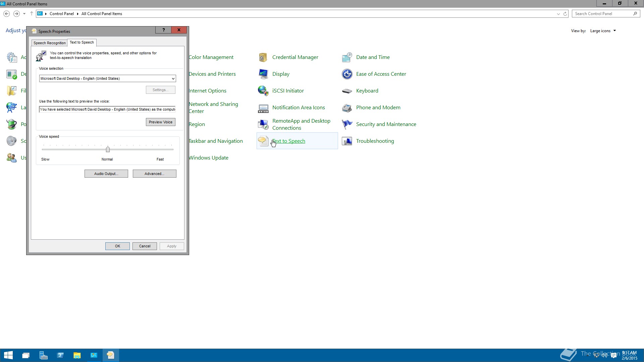Screen dimensions: 644x362
Task: Click the Control Panel taskbar button
Action: pos(94,355)
